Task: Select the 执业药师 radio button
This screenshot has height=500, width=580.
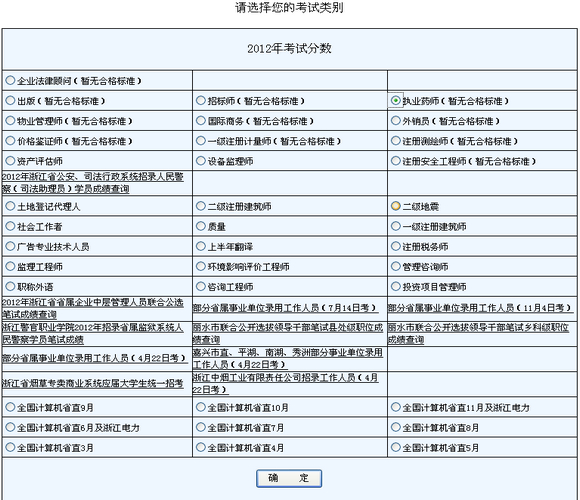Action: [x=396, y=100]
